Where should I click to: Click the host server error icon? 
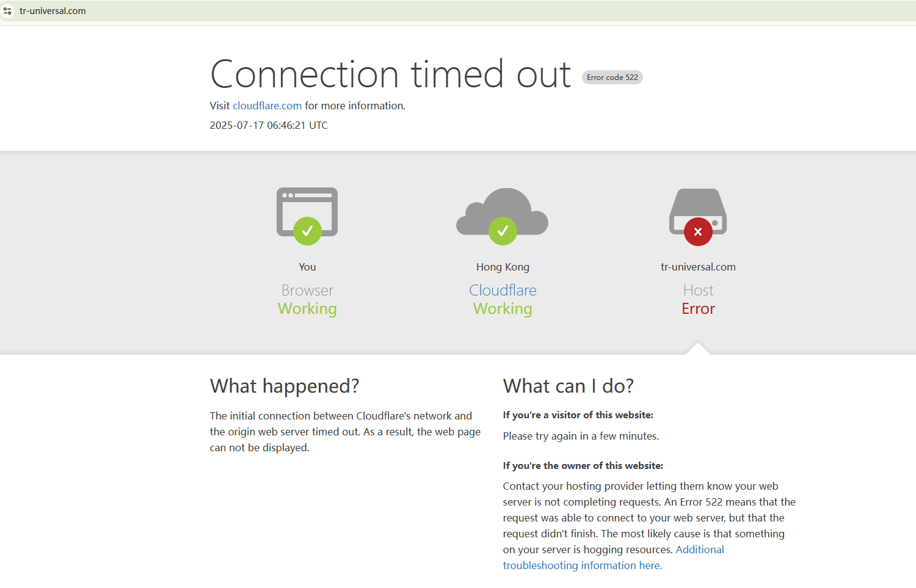(x=698, y=217)
